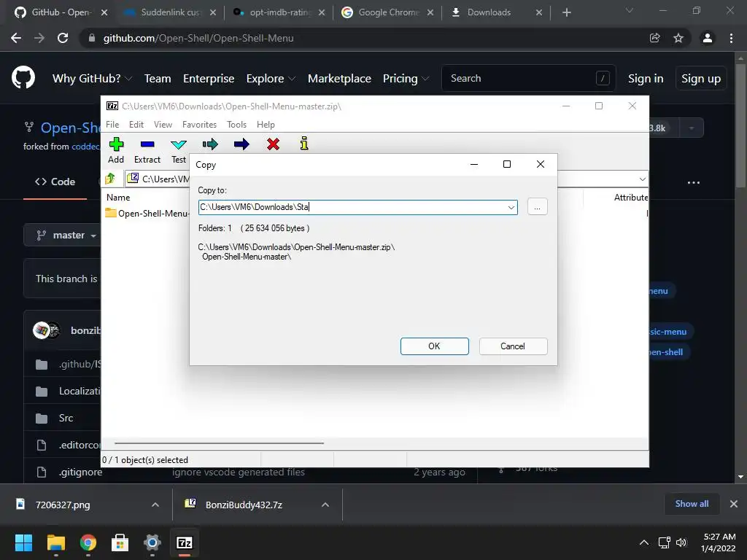Click the Delete red X icon
747x560 pixels.
273,144
